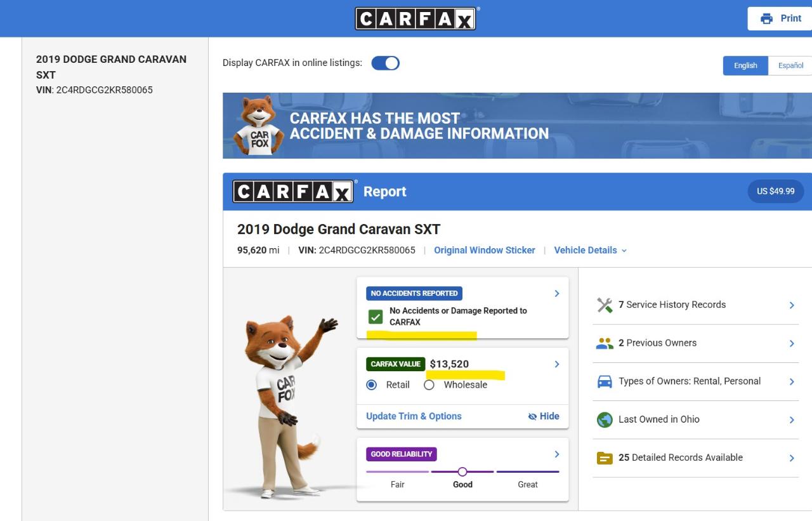Click the Last Owned globe icon
The width and height of the screenshot is (812, 521).
(605, 419)
